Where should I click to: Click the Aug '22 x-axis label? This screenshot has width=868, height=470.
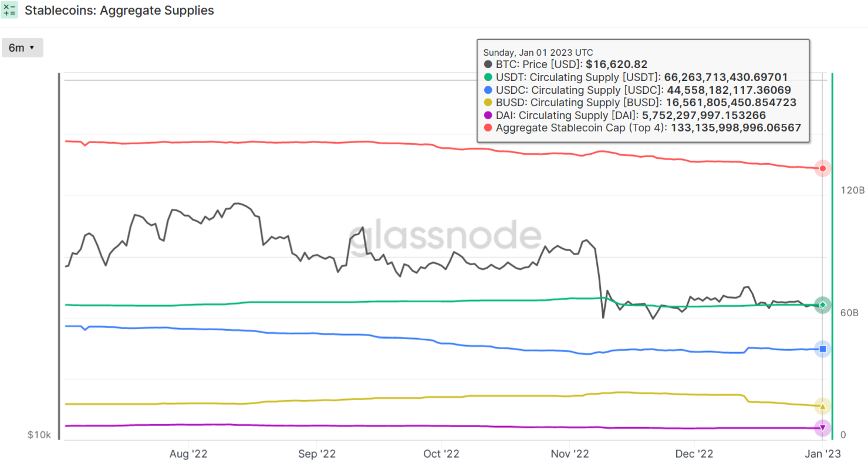click(188, 454)
